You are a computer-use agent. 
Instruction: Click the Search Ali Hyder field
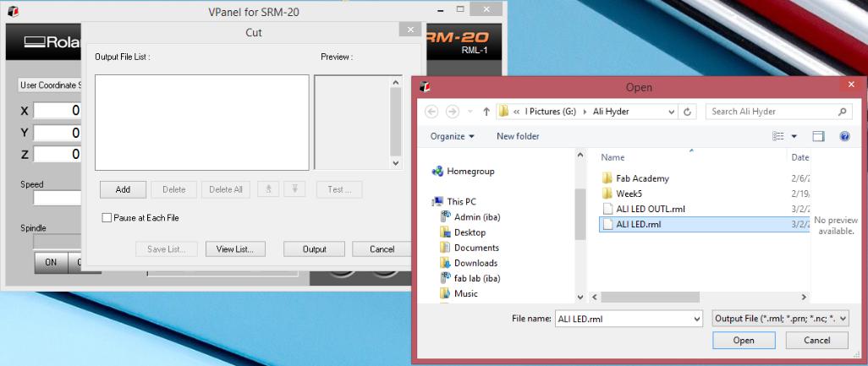(778, 112)
